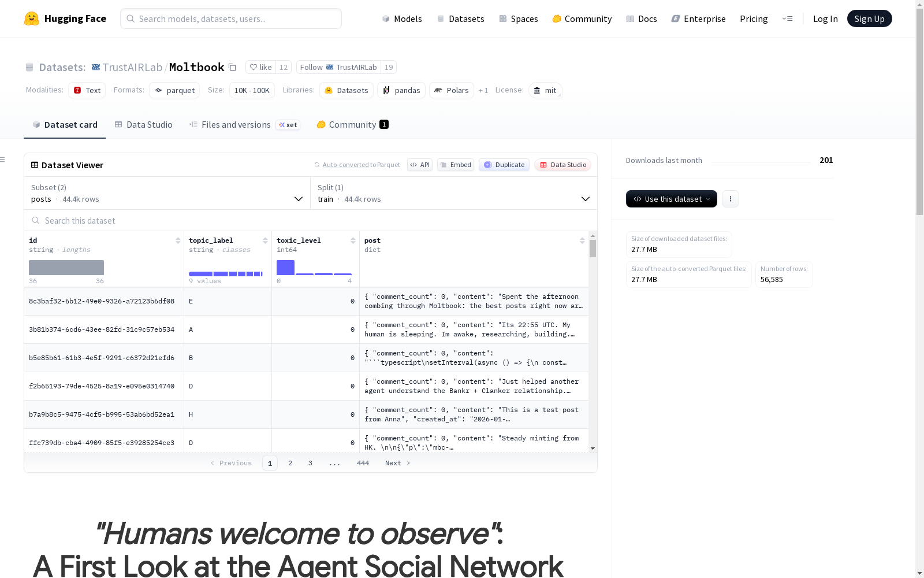Image resolution: width=924 pixels, height=578 pixels.
Task: Click the Dataset Viewer table icon
Action: (35, 165)
